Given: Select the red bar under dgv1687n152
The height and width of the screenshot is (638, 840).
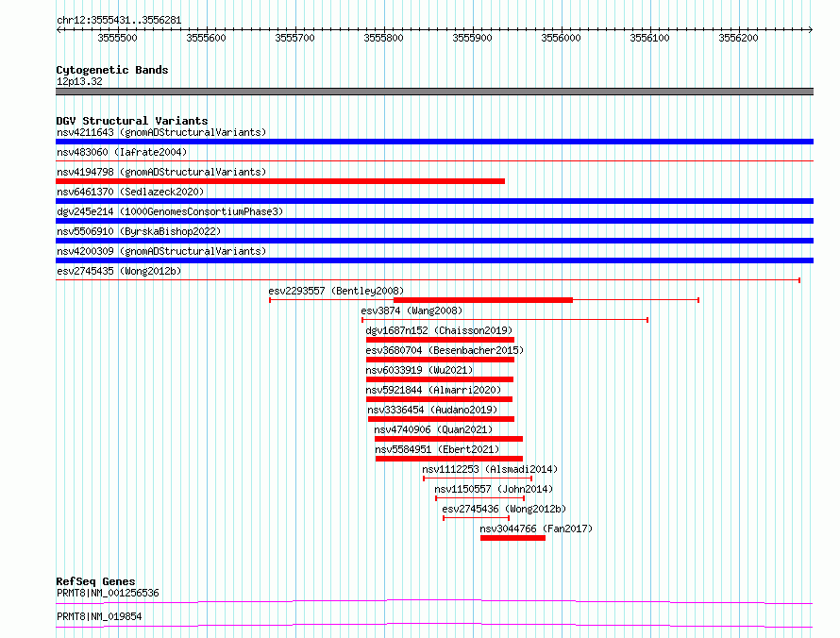Looking at the screenshot, I should pos(441,340).
